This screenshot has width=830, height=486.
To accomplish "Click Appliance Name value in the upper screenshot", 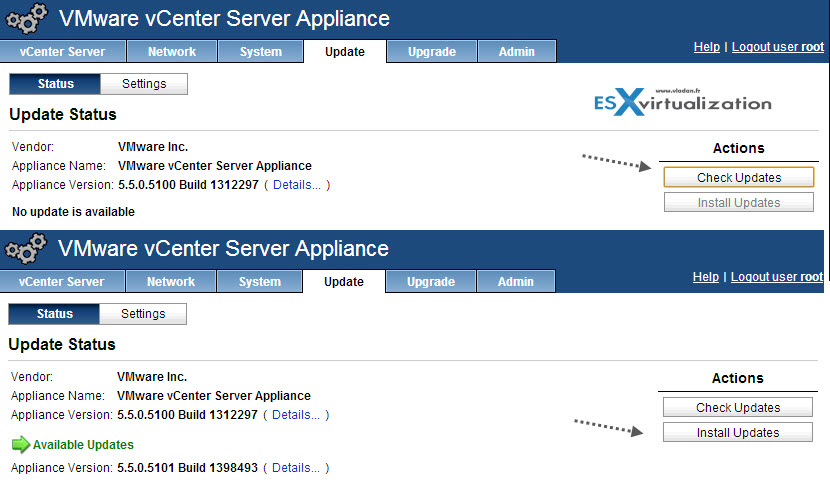I will point(215,166).
